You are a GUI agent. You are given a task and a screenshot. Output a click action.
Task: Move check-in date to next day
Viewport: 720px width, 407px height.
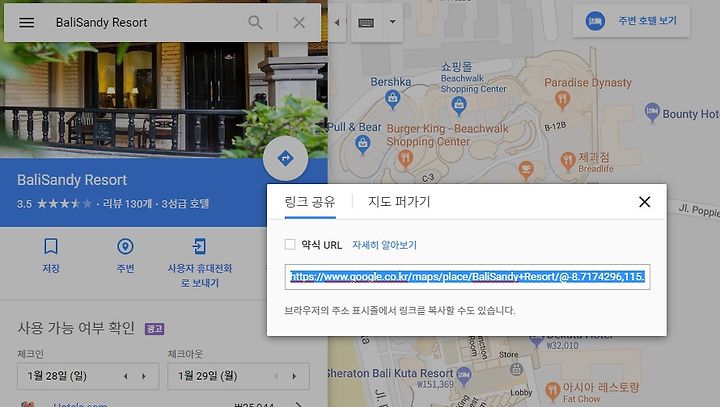coord(144,376)
